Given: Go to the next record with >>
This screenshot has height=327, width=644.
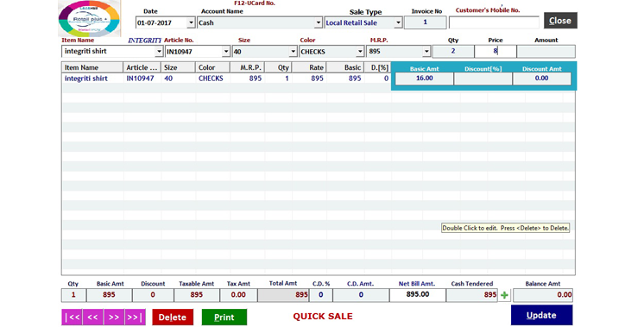Looking at the screenshot, I should (x=114, y=318).
